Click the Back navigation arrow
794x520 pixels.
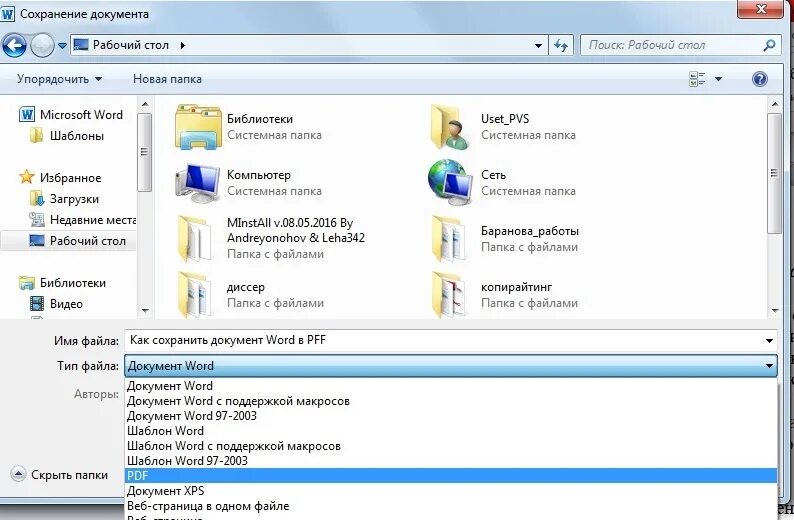pos(14,46)
